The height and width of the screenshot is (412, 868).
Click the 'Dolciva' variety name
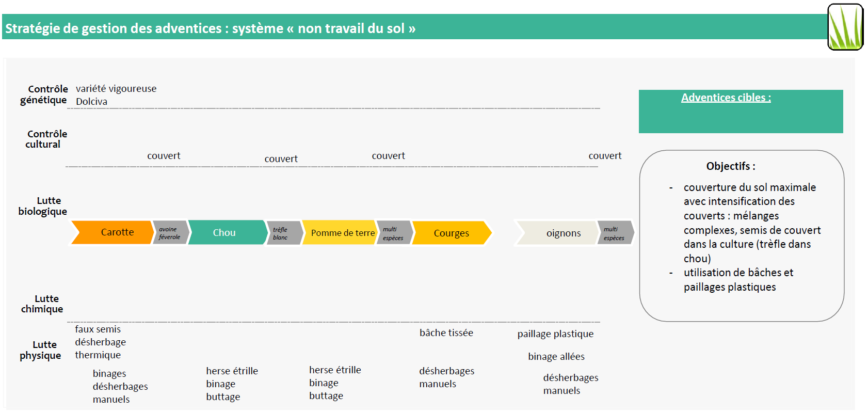click(92, 101)
